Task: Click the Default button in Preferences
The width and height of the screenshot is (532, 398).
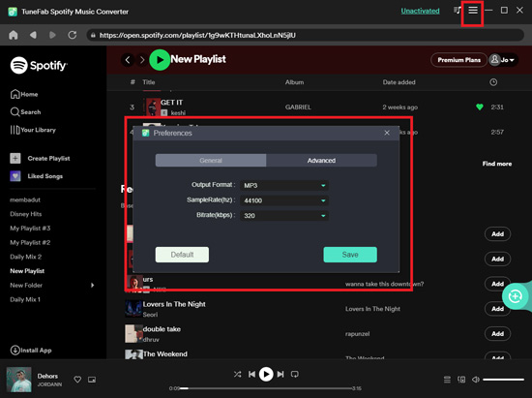Action: pyautogui.click(x=182, y=255)
